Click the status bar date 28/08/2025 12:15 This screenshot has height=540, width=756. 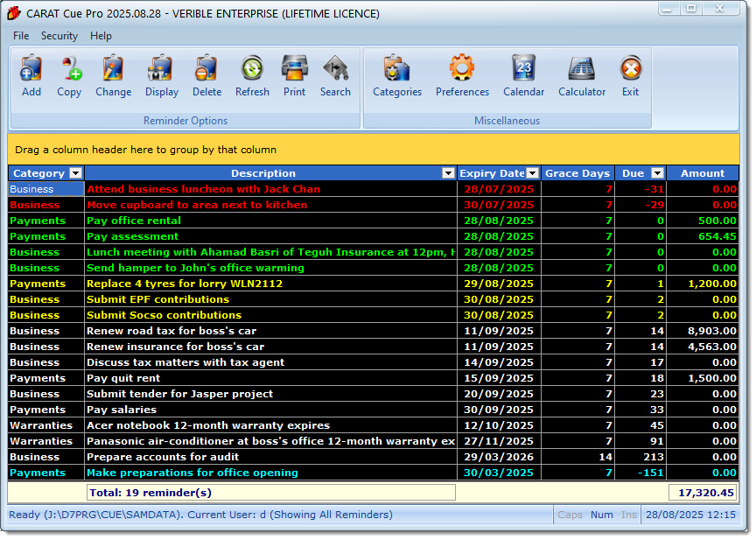click(x=690, y=515)
